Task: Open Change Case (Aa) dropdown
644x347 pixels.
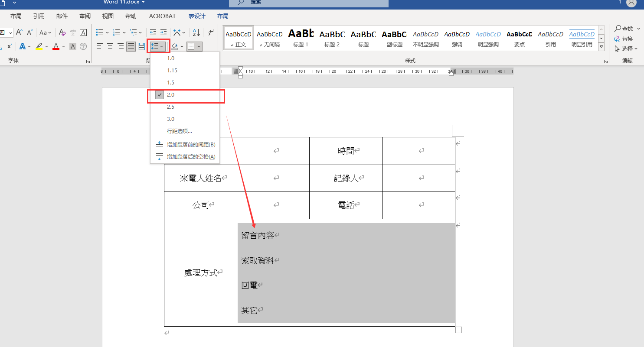Action: click(46, 32)
